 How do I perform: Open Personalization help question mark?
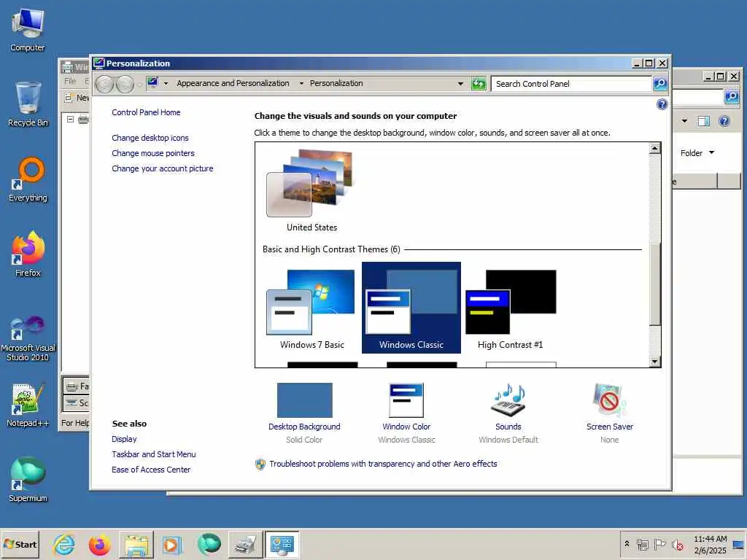[662, 104]
